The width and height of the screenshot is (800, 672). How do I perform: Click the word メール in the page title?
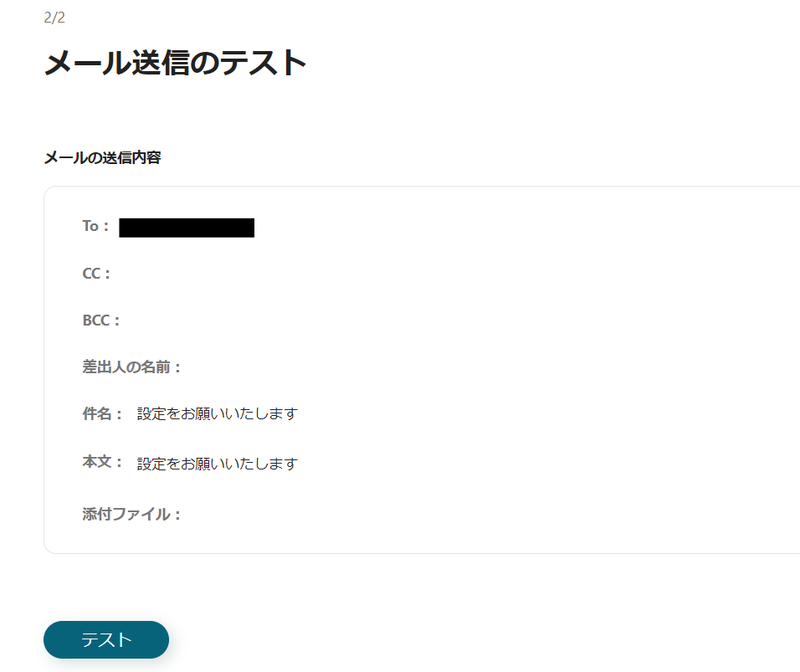click(x=87, y=63)
